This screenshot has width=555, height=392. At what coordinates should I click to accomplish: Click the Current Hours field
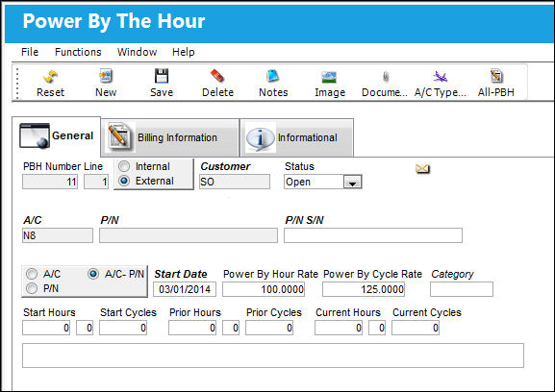point(339,328)
